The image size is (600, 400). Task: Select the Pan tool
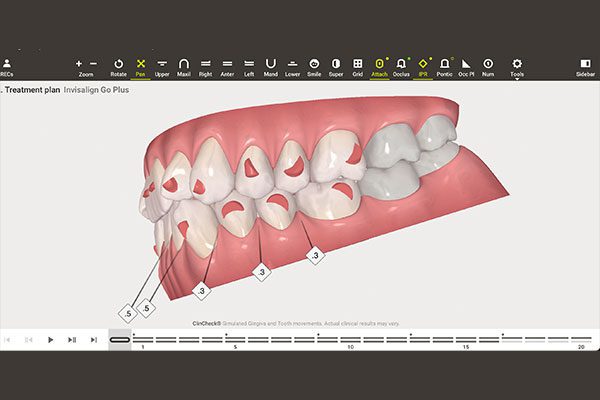[140, 68]
